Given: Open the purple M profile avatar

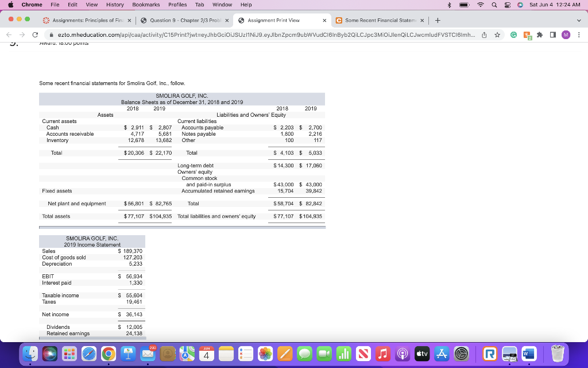Looking at the screenshot, I should point(566,35).
